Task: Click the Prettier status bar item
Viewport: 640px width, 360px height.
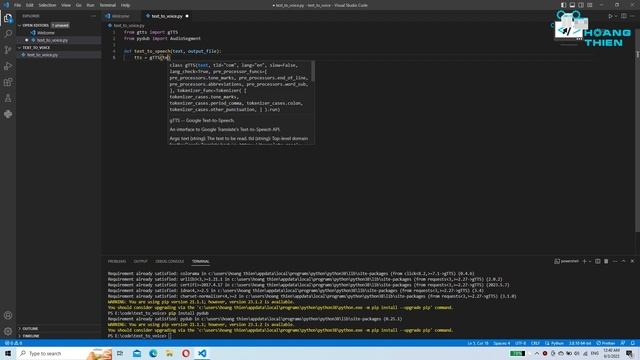Action: tap(606, 343)
